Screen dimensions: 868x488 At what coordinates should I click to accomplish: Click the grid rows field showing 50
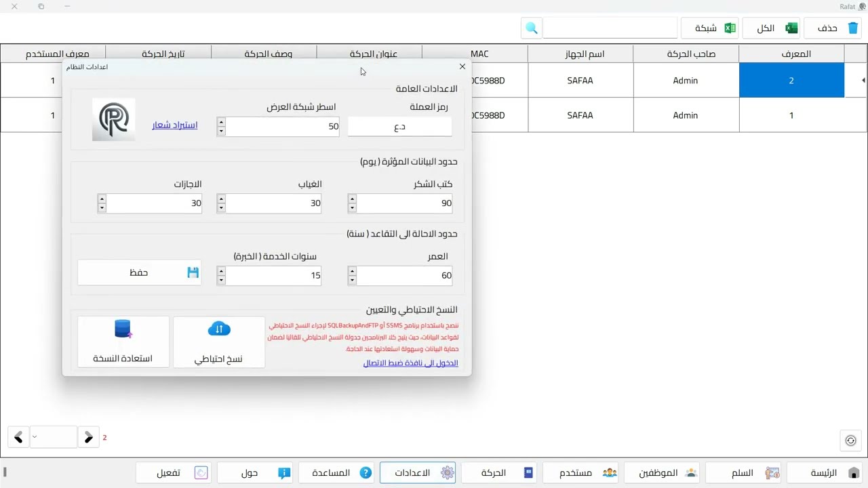(283, 126)
